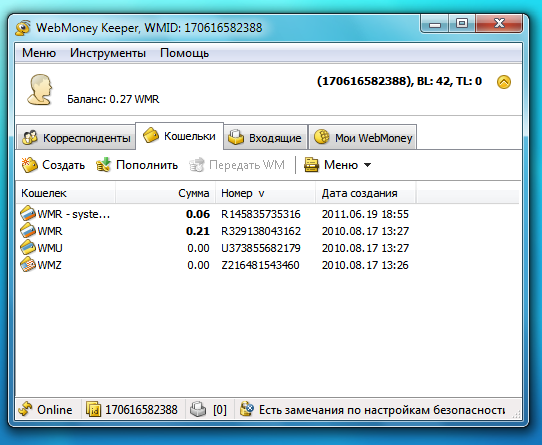
Task: Click wallet number U373855682179
Action: coord(261,248)
